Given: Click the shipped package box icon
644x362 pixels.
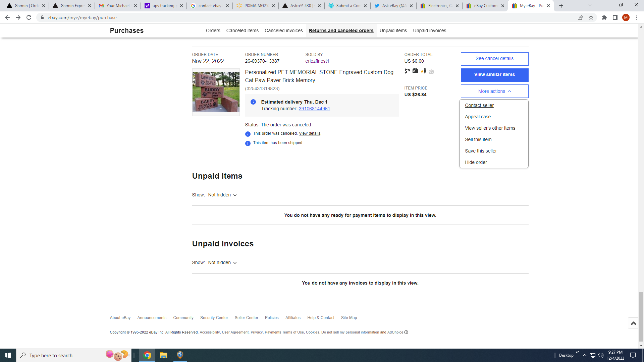Looking at the screenshot, I should click(415, 71).
